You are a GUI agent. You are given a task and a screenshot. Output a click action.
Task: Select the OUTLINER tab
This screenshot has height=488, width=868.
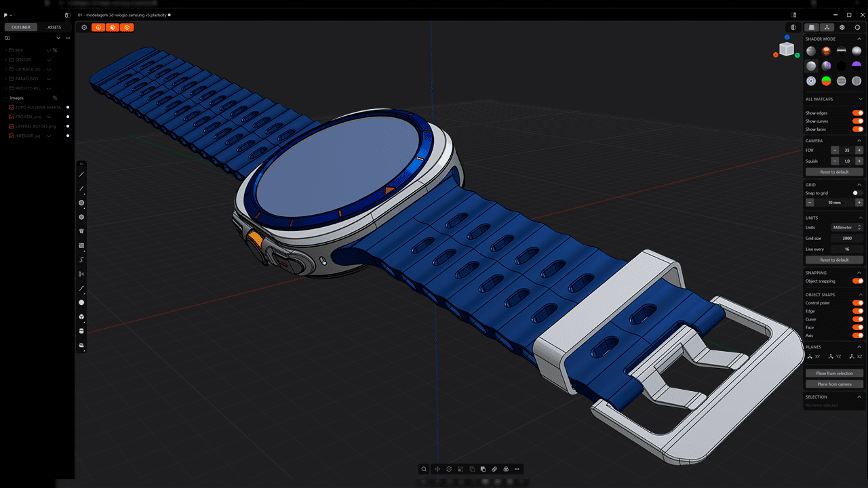[x=21, y=27]
